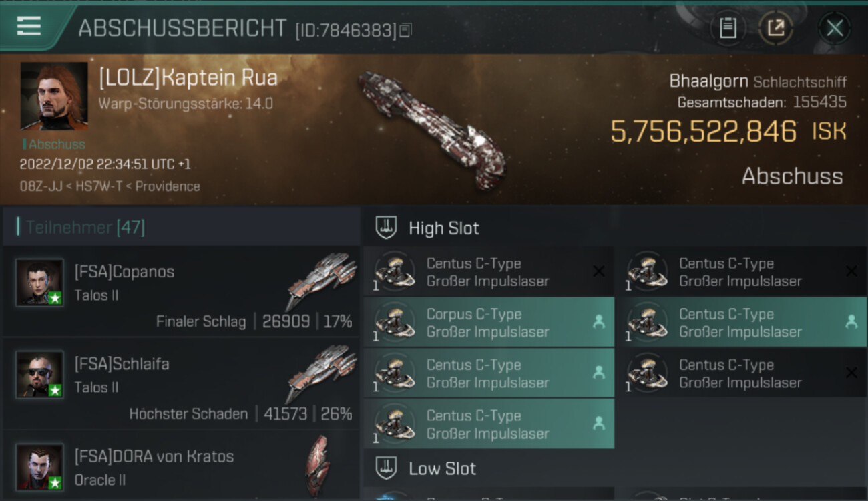View the [FSA]Schlaifa pilot portrait

click(40, 374)
